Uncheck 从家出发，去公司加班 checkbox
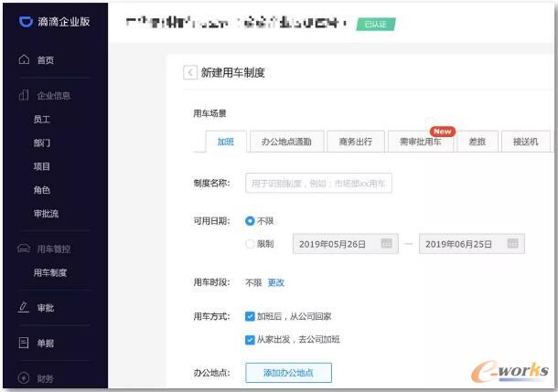The image size is (558, 392). [250, 339]
